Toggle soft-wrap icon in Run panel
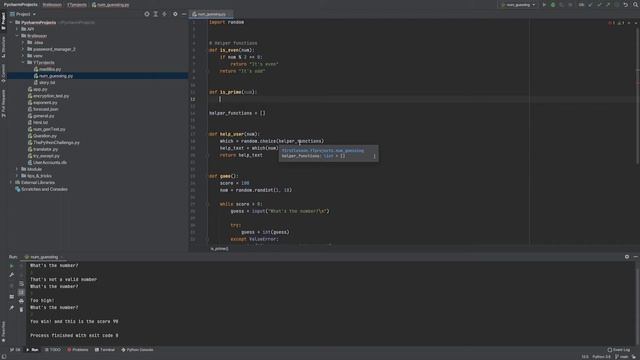The image size is (640, 360). click(21, 284)
